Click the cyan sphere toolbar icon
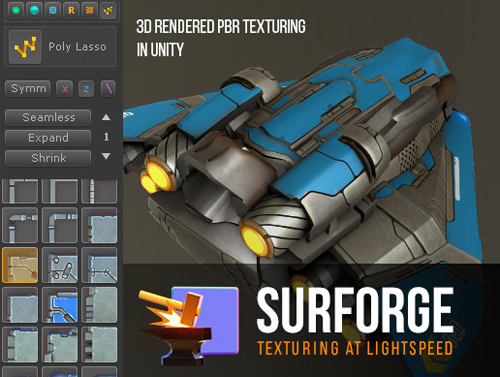500x377 pixels. [34, 10]
